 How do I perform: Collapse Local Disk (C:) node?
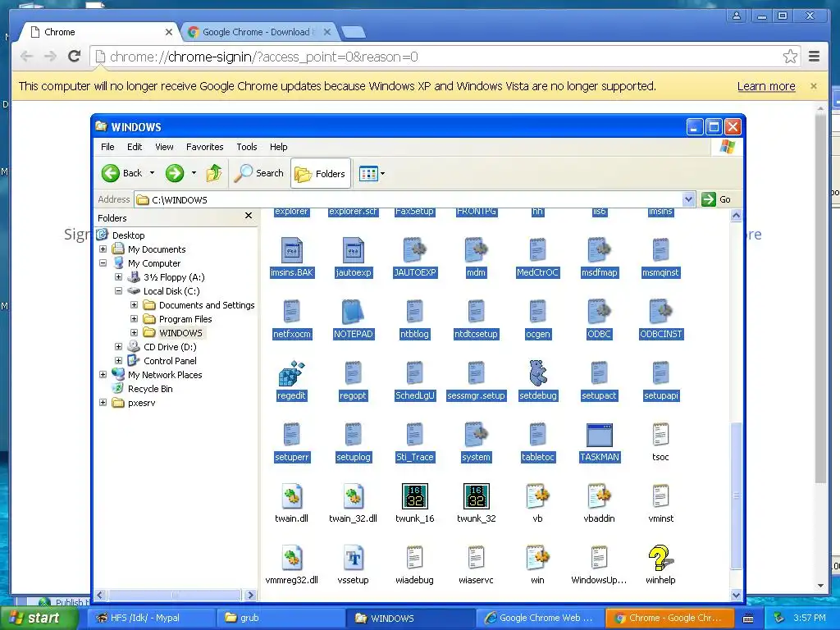118,291
